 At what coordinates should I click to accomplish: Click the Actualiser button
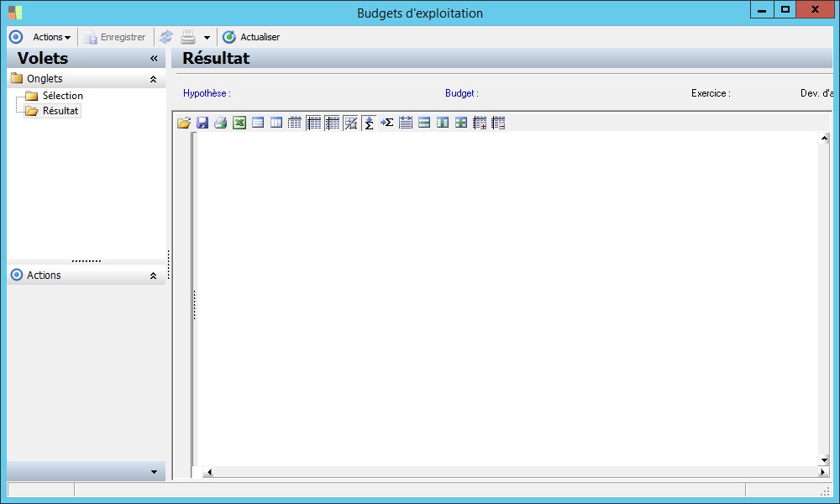coord(251,37)
